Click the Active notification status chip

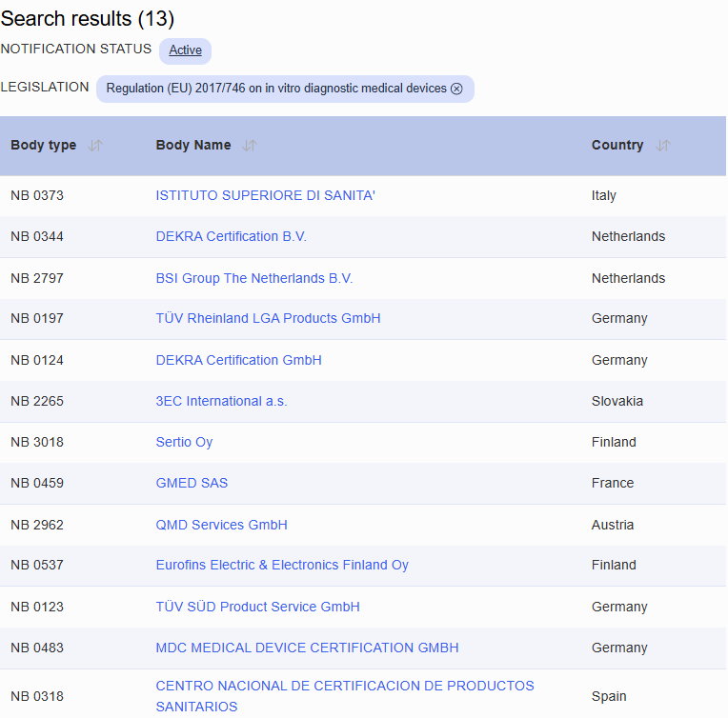coord(185,50)
